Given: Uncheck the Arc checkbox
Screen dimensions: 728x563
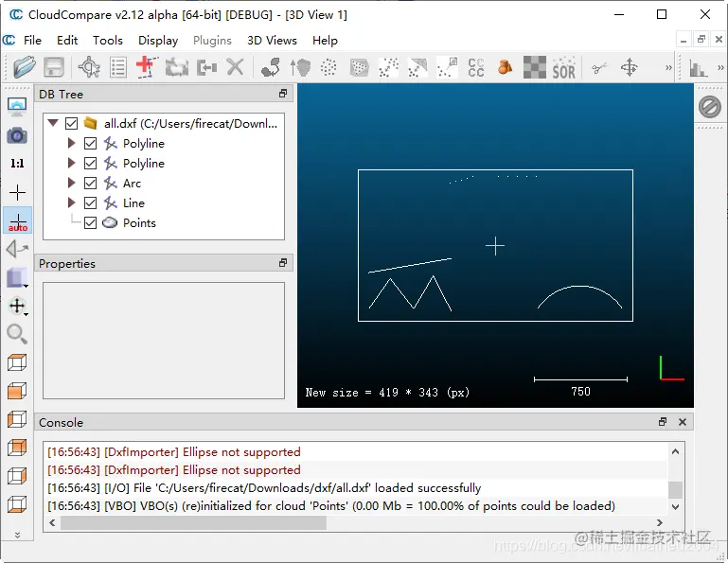Looking at the screenshot, I should coord(91,184).
